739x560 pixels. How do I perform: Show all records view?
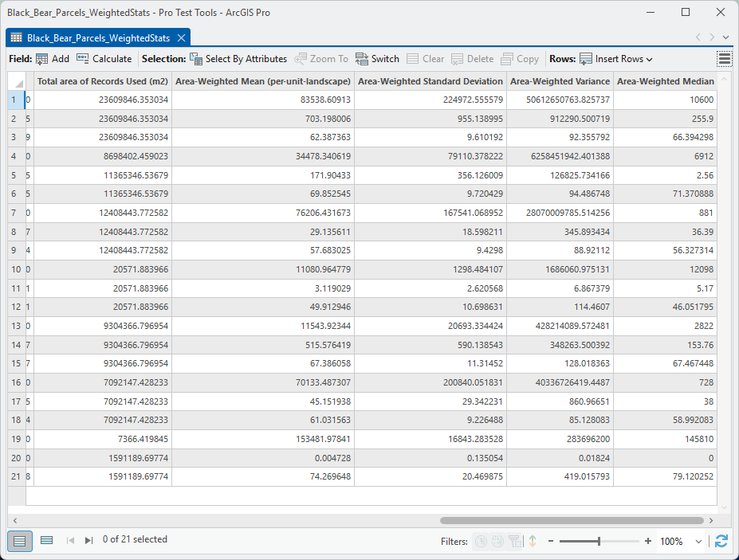pyautogui.click(x=20, y=541)
